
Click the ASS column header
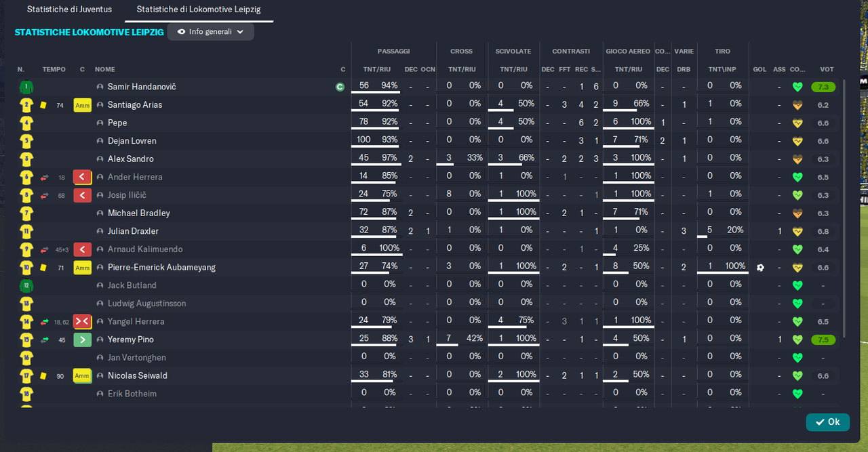tap(779, 69)
